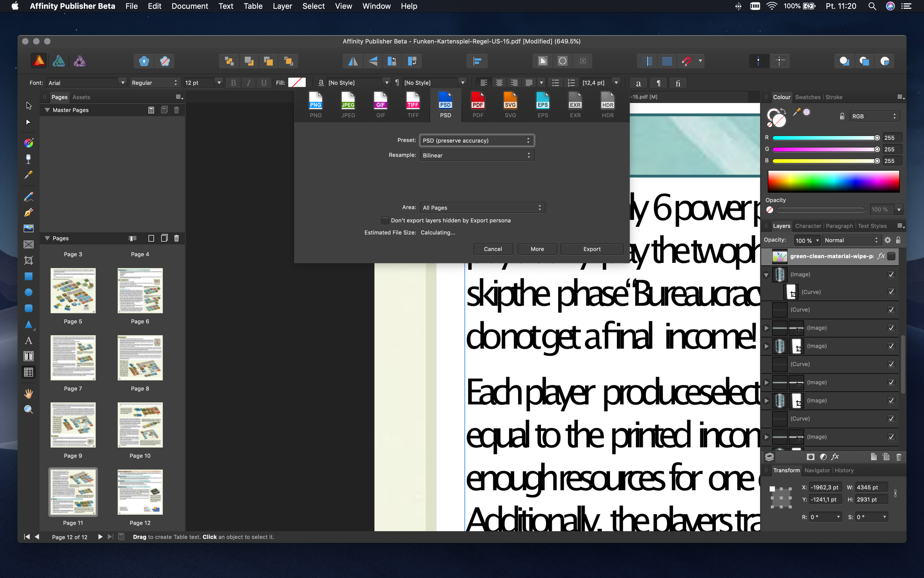Choose the PDF export format
924x578 pixels.
[x=478, y=105]
